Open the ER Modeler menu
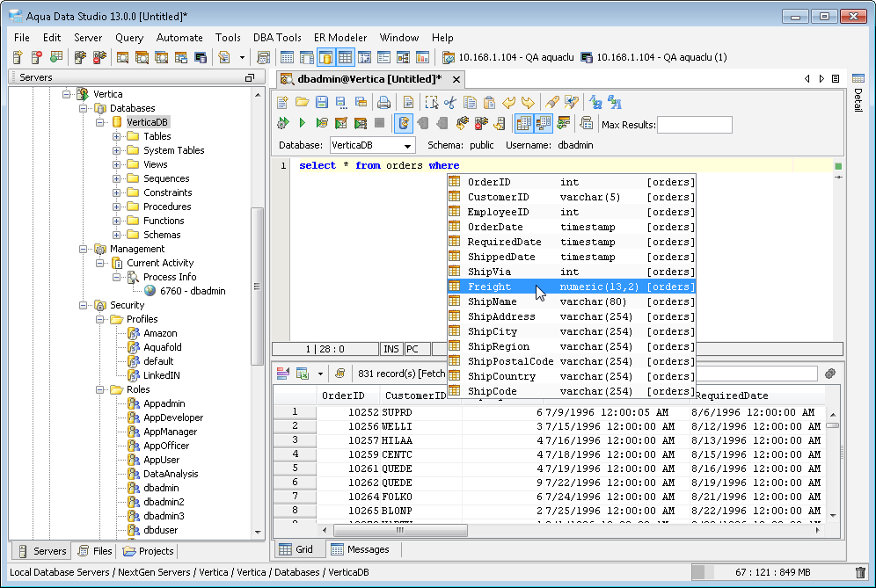 pyautogui.click(x=340, y=38)
